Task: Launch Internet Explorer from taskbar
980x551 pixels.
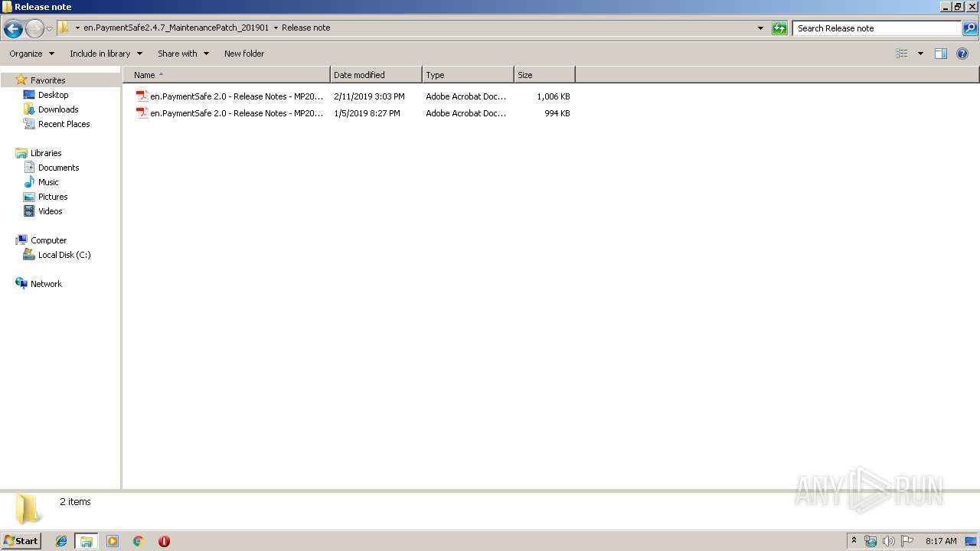Action: [x=61, y=541]
